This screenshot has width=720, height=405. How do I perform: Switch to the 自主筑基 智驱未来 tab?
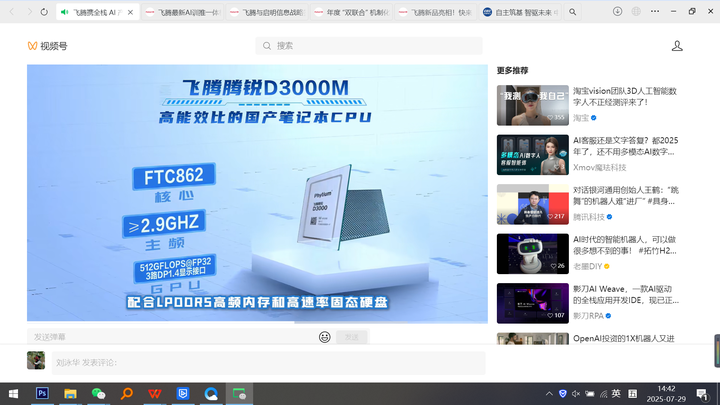click(x=520, y=12)
